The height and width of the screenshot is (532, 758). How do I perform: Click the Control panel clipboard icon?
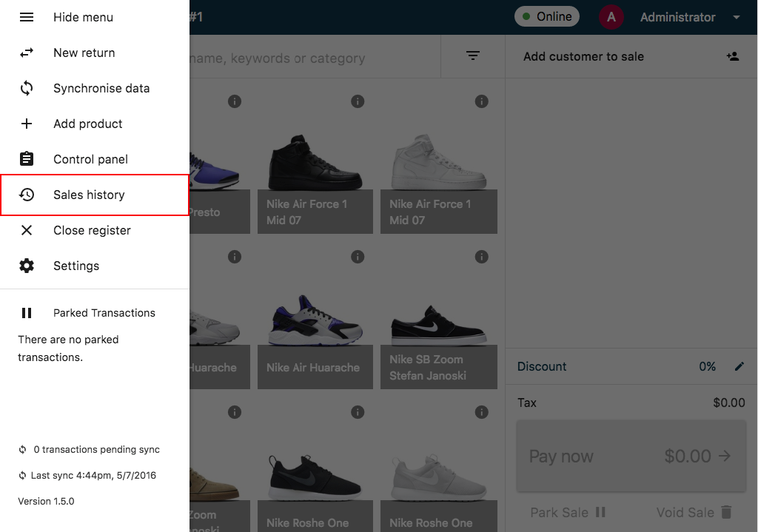pyautogui.click(x=27, y=159)
